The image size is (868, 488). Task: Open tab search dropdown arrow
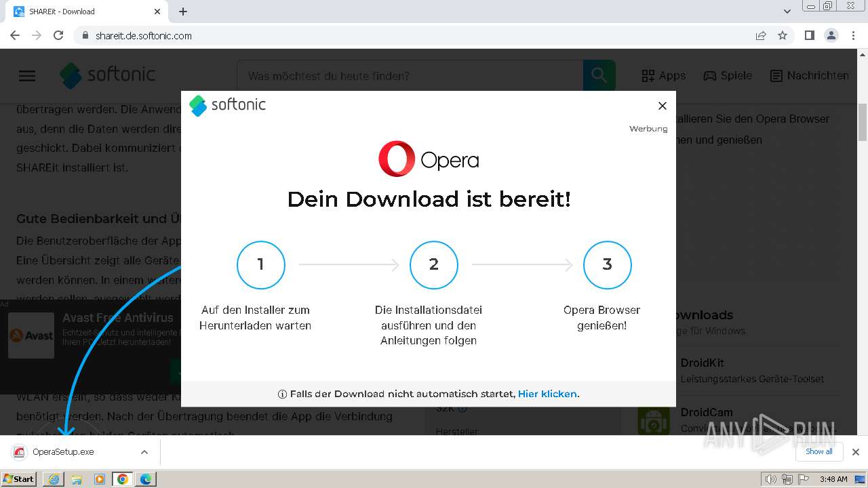[x=787, y=12]
